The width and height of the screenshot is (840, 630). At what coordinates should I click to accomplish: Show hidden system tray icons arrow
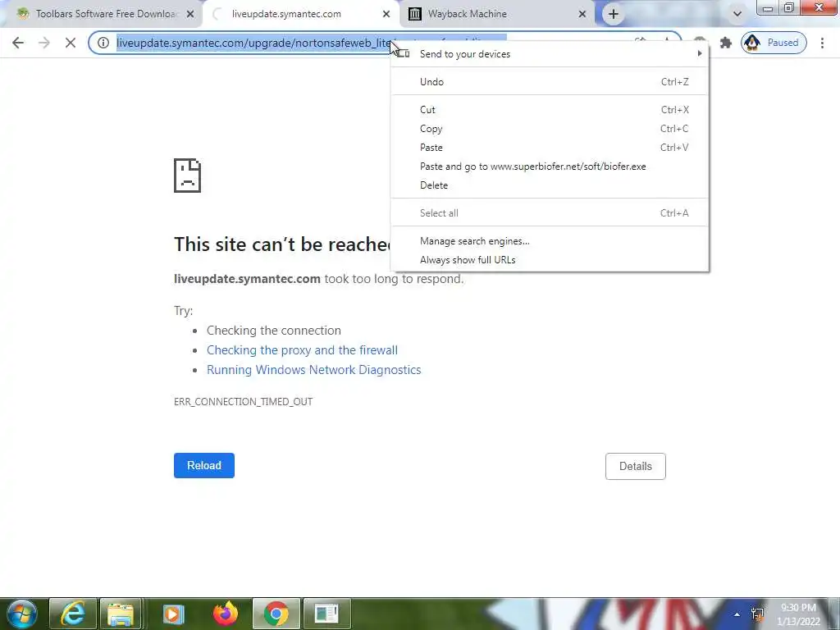coord(737,614)
